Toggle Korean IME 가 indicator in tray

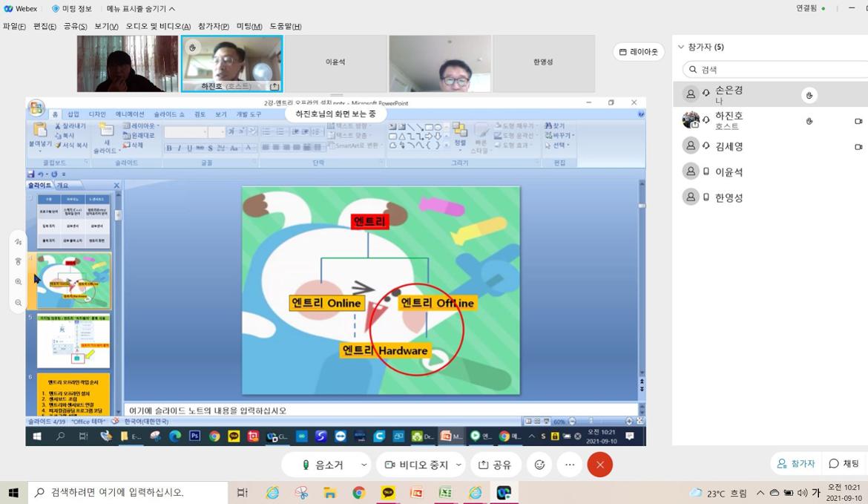click(816, 493)
